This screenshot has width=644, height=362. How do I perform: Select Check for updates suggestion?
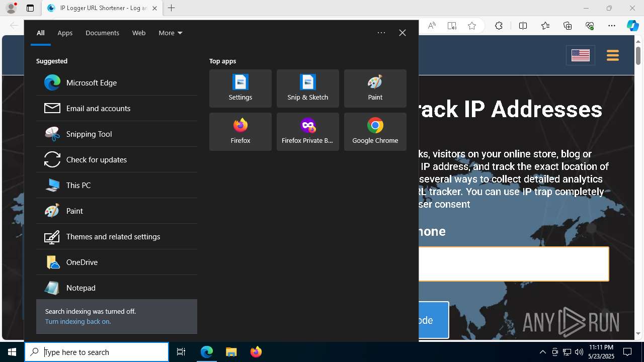click(x=117, y=159)
